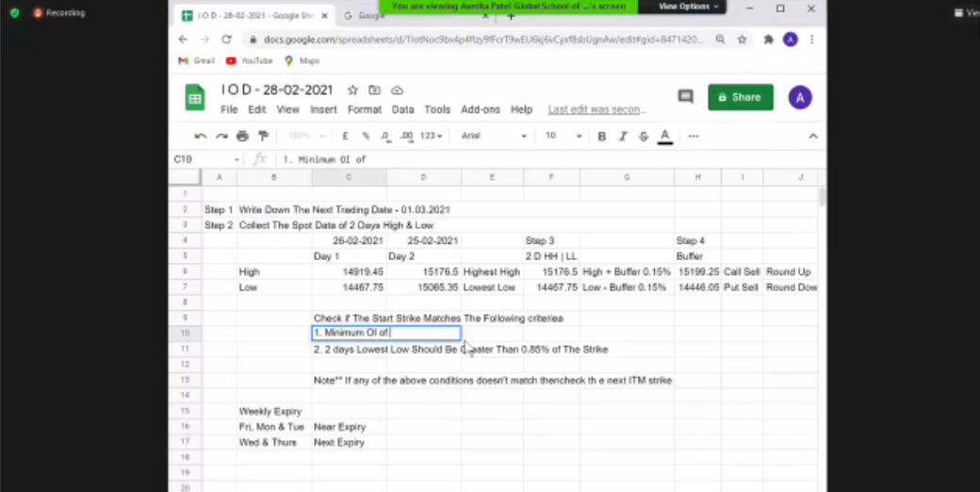Viewport: 980px width, 492px height.
Task: Toggle italic formatting
Action: point(623,137)
